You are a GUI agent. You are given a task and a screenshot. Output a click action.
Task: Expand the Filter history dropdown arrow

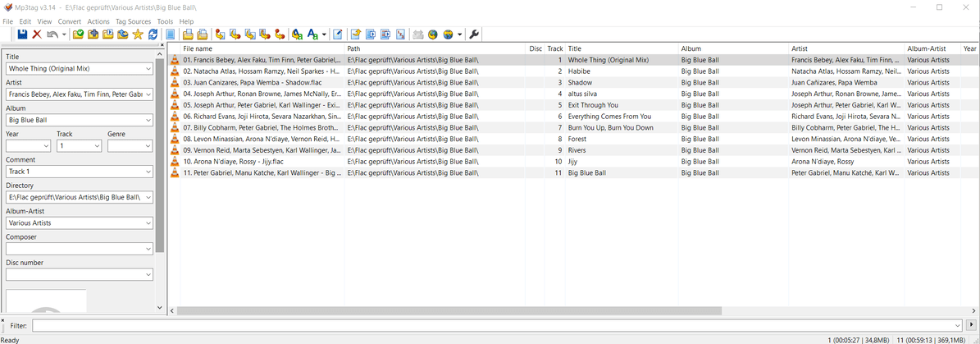click(958, 325)
